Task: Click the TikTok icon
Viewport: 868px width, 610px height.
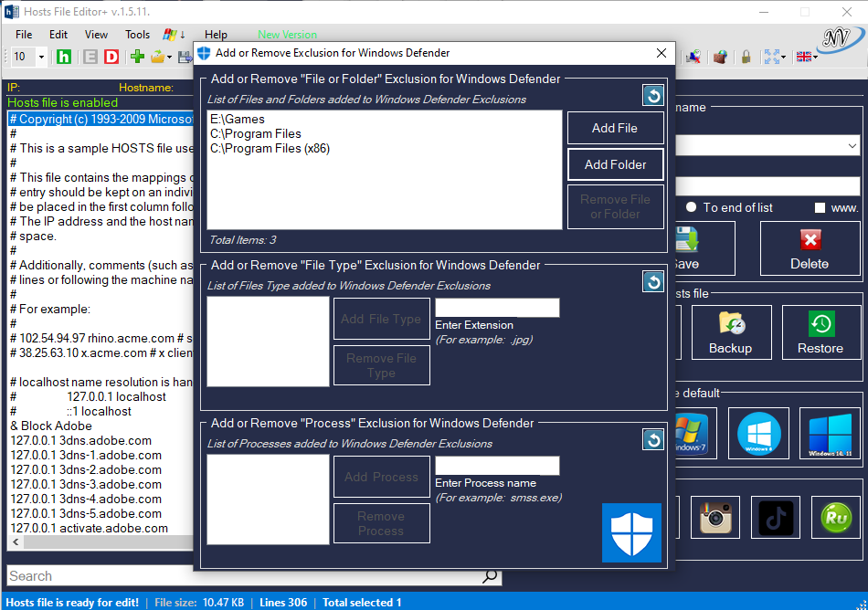Action: pyautogui.click(x=776, y=517)
